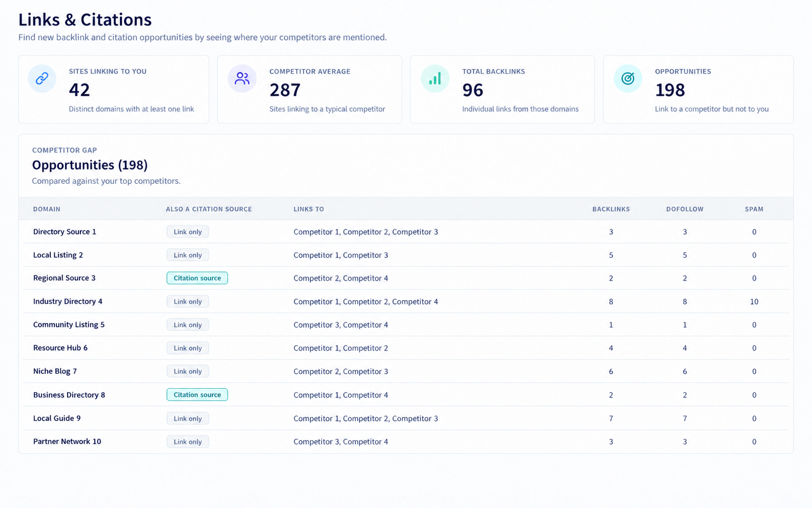Click the Links To column header

pos(309,209)
